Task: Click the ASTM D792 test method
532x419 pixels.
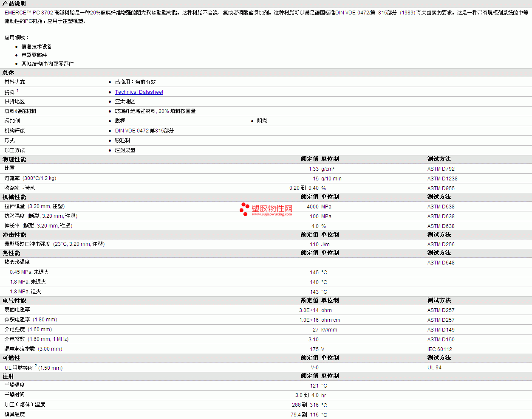Action: click(x=441, y=169)
